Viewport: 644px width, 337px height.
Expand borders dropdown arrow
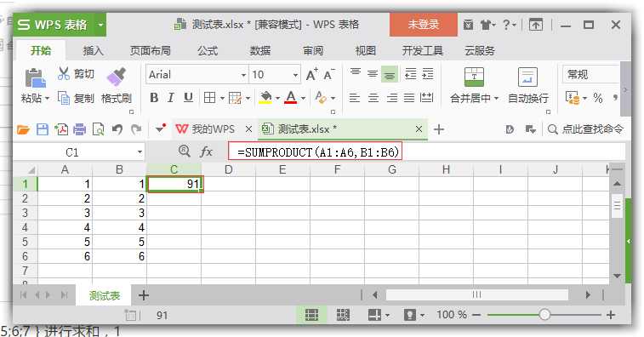click(x=222, y=98)
